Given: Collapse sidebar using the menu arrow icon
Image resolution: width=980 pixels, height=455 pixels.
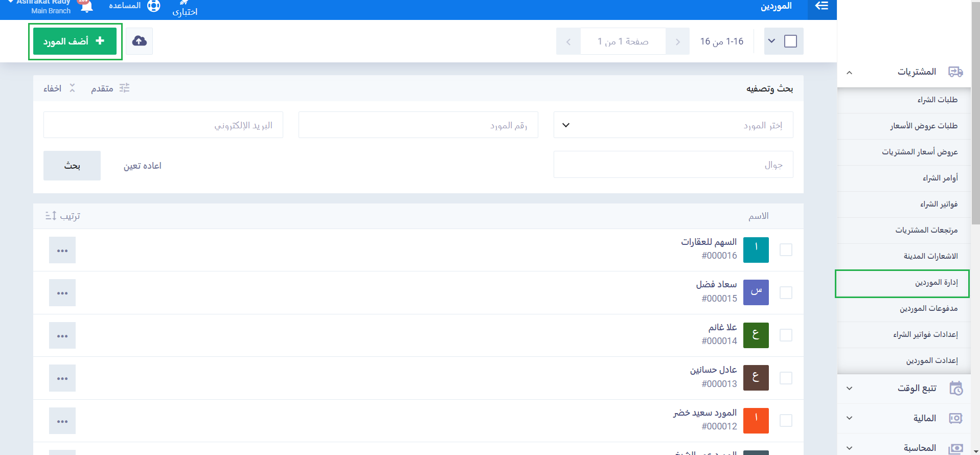Looking at the screenshot, I should tap(822, 6).
